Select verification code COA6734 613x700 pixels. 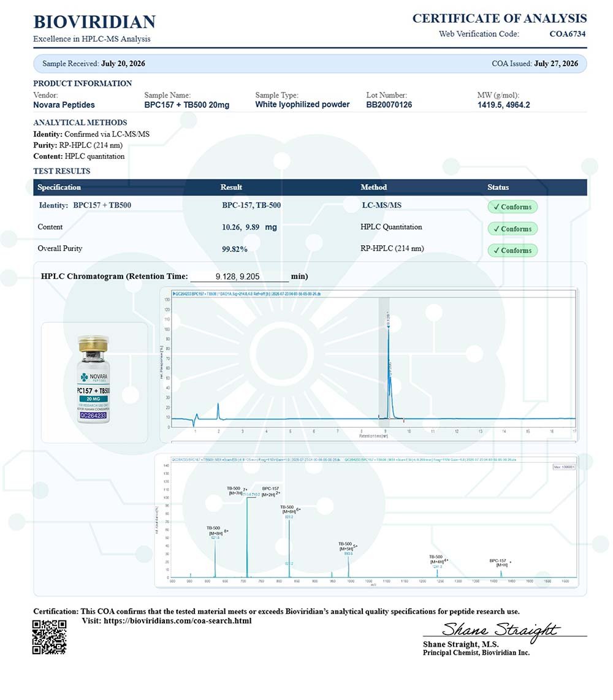tap(568, 34)
